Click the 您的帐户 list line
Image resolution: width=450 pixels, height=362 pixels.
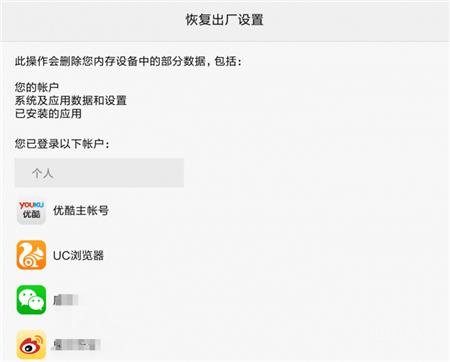tap(37, 87)
